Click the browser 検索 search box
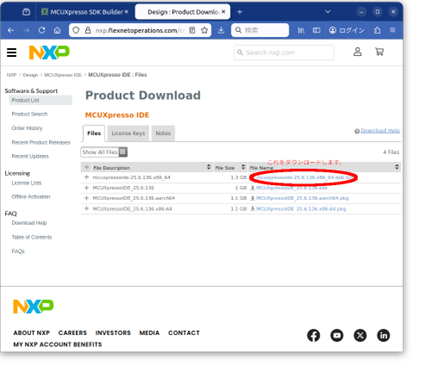This screenshot has width=425, height=372. (x=260, y=30)
